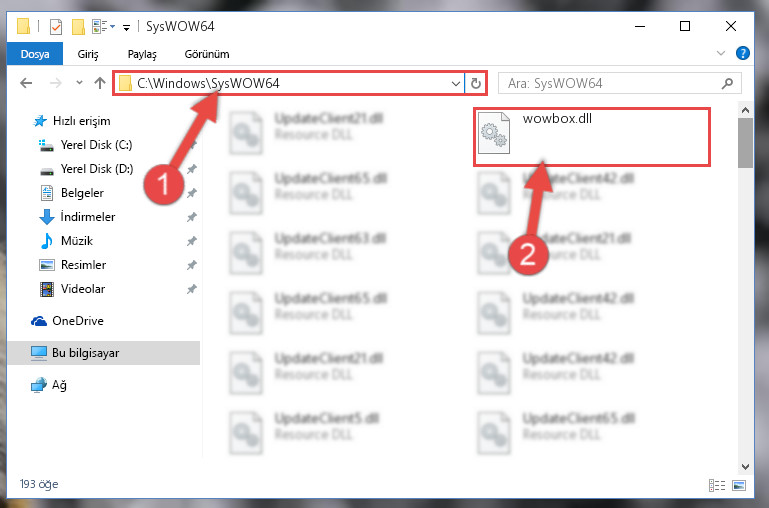Open Yerel Disk (C:) in sidebar
Screen dimensions: 769x508
[96, 145]
